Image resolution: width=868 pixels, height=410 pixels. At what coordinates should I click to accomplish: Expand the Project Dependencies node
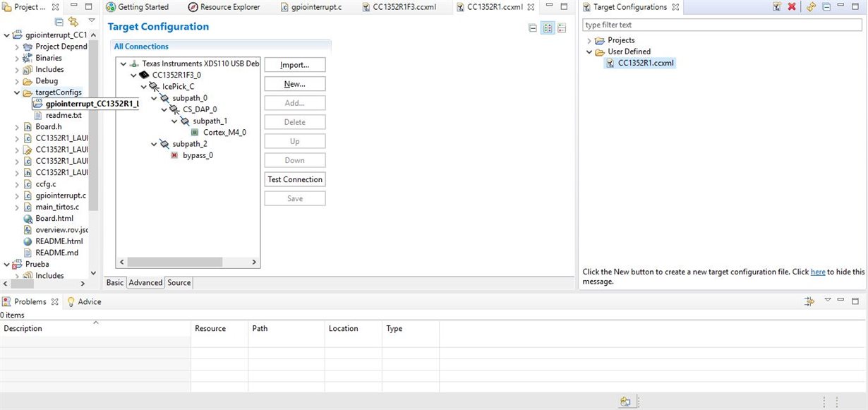click(x=18, y=47)
